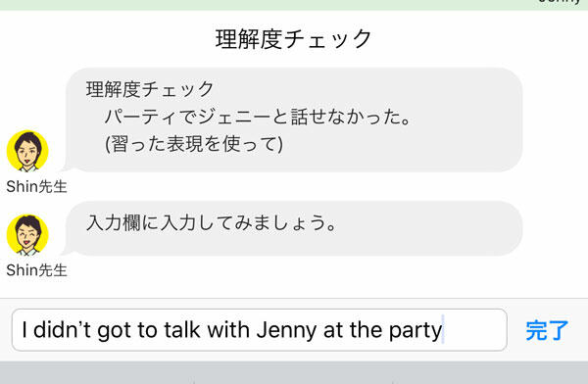Image resolution: width=588 pixels, height=384 pixels.
Task: Tap the gray keyboard strip below the input
Action: (294, 373)
